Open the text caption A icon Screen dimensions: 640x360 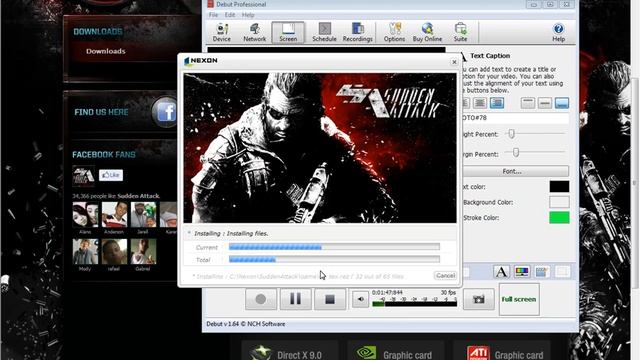tap(501, 272)
